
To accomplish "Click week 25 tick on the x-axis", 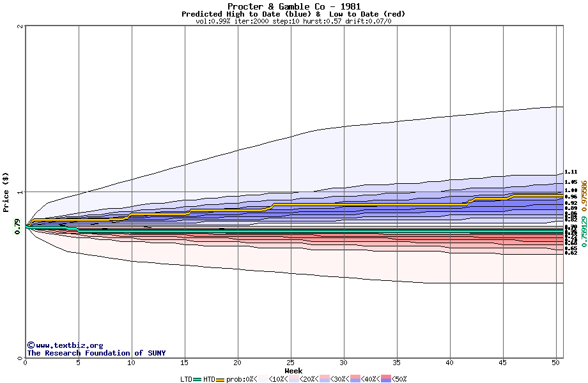I will pyautogui.click(x=291, y=363).
